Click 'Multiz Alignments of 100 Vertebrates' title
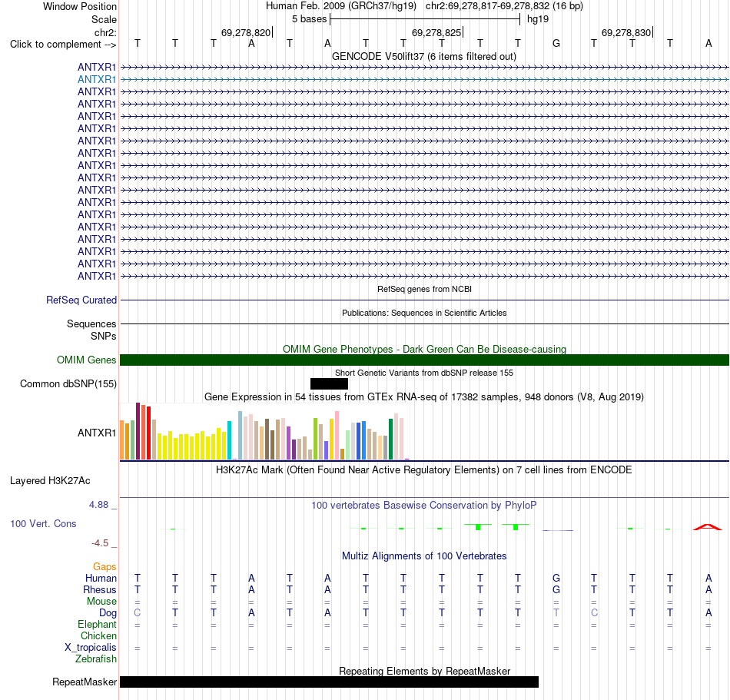Screen dimensions: 730x700 coord(424,556)
